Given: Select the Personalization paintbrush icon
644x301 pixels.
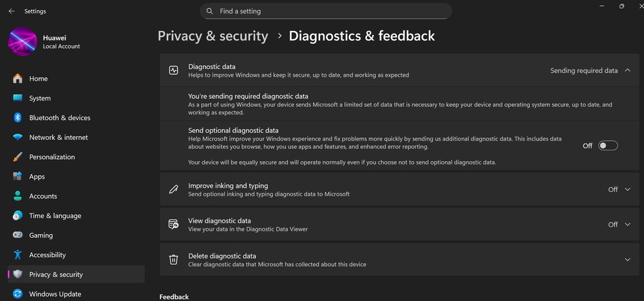Looking at the screenshot, I should [17, 157].
